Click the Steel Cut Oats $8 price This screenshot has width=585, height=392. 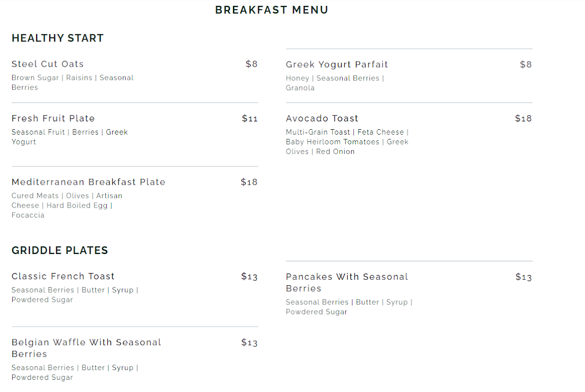pos(252,64)
